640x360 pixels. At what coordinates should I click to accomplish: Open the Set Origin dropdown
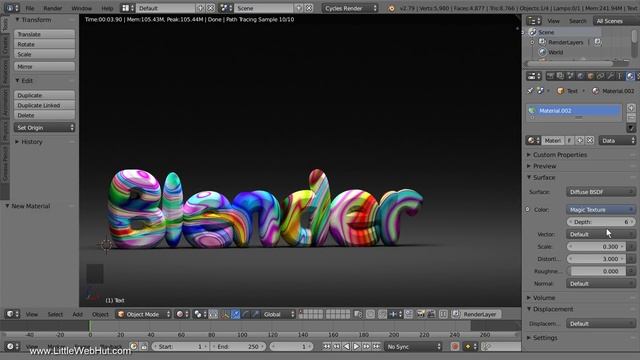[x=44, y=127]
